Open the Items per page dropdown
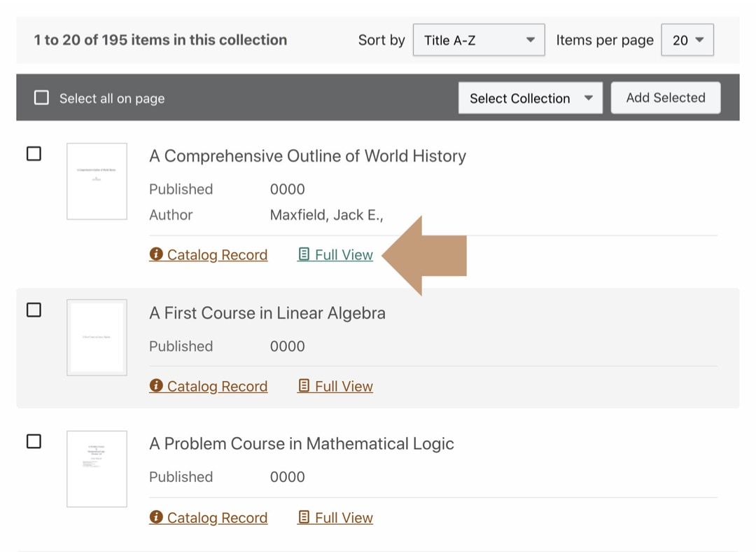Viewport: 756px width, 552px height. pos(687,40)
